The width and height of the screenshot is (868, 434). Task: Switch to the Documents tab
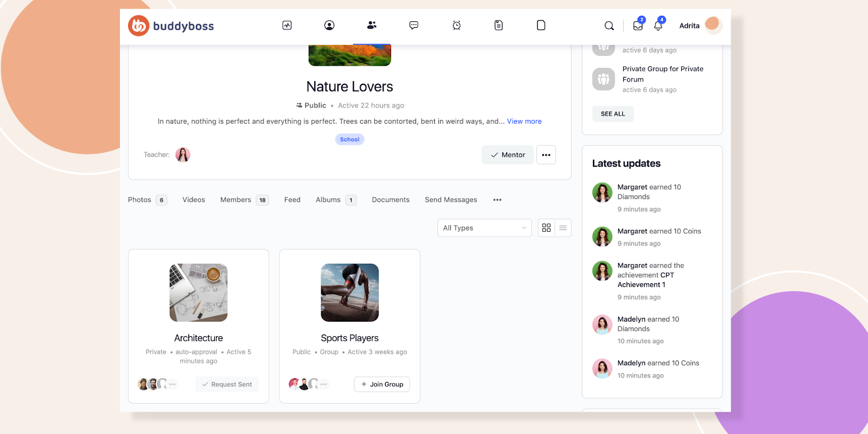[x=391, y=200]
